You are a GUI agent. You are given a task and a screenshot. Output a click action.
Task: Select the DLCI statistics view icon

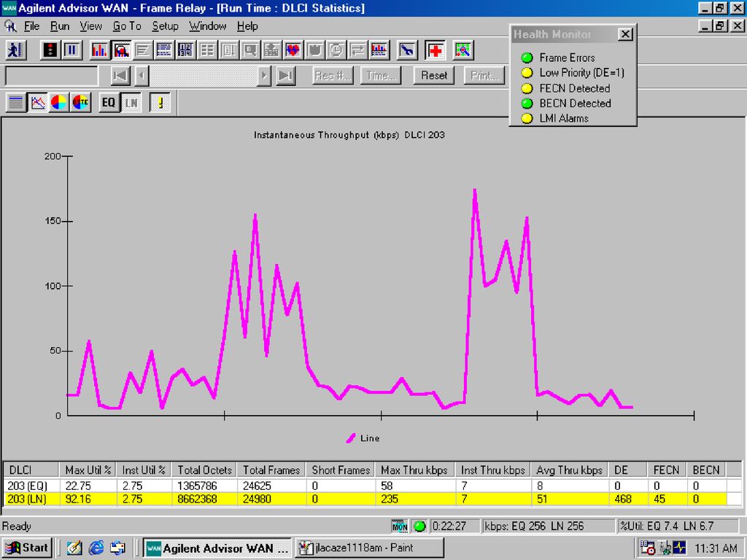(121, 50)
